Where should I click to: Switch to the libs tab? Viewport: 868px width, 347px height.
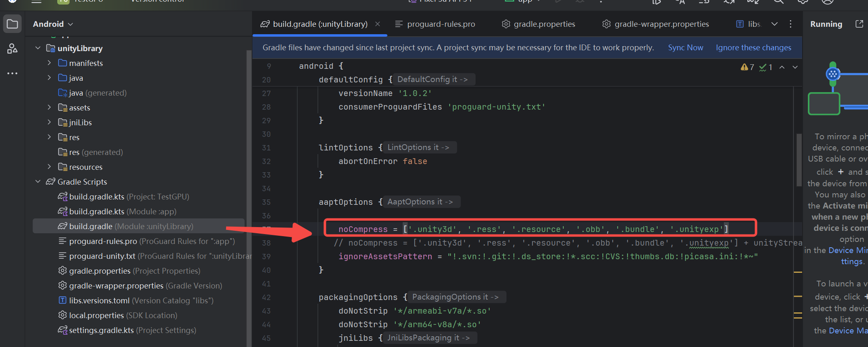pyautogui.click(x=749, y=24)
